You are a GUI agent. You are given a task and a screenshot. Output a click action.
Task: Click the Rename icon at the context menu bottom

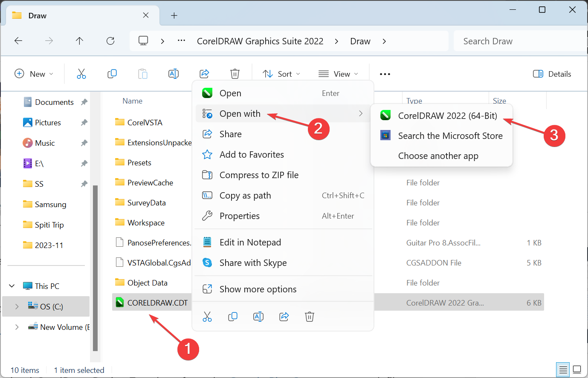[x=258, y=317]
